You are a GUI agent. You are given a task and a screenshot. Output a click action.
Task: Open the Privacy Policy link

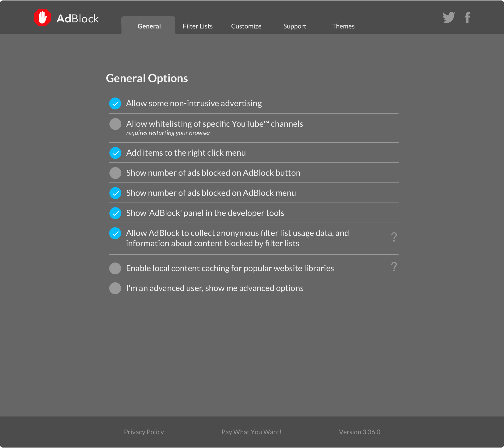[144, 432]
